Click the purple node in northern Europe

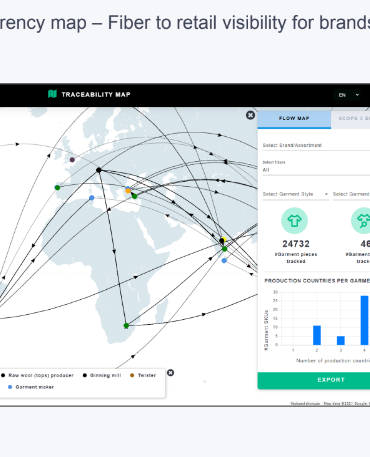(72, 160)
